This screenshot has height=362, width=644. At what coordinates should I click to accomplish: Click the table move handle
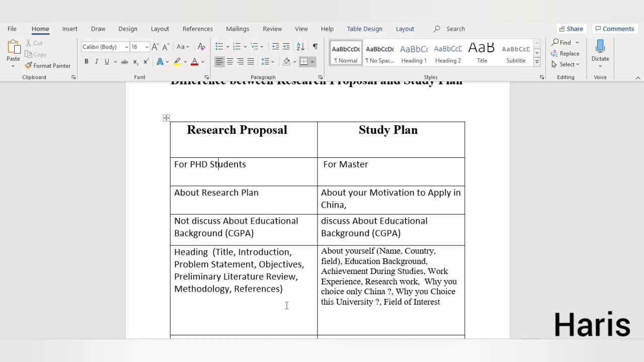167,118
